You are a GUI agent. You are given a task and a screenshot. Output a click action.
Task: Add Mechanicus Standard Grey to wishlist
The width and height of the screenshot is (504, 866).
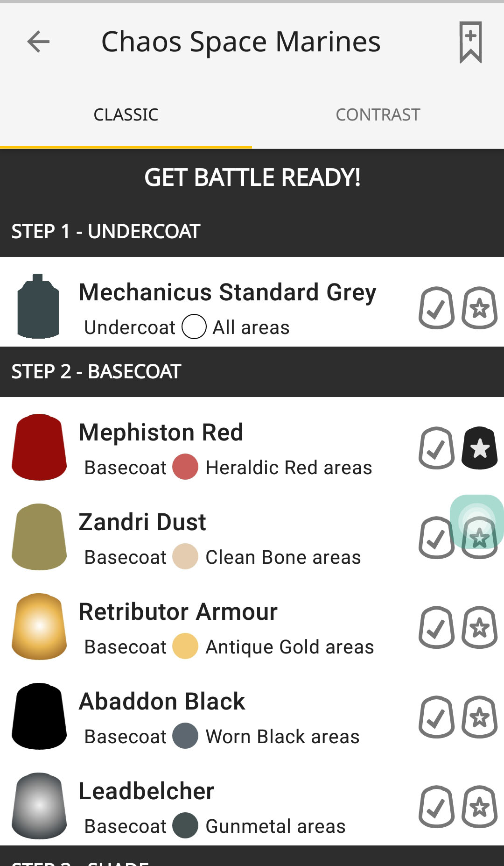pyautogui.click(x=479, y=308)
